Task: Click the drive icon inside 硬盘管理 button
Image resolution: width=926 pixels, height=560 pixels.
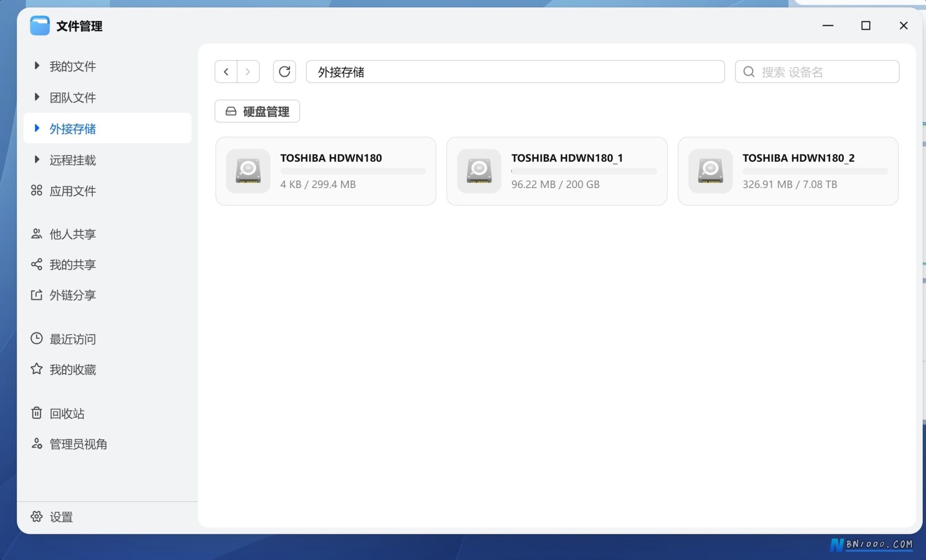Action: click(231, 111)
